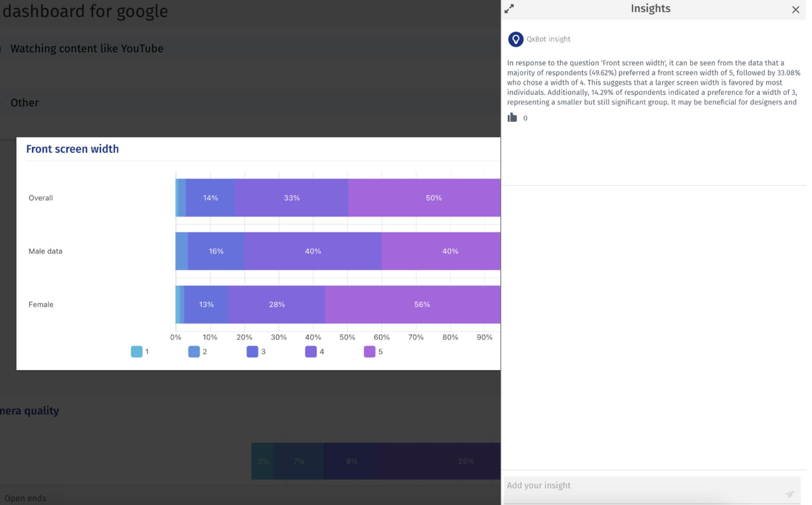This screenshot has height=505, width=812.
Task: Toggle legend item 5 swatch
Action: click(369, 352)
